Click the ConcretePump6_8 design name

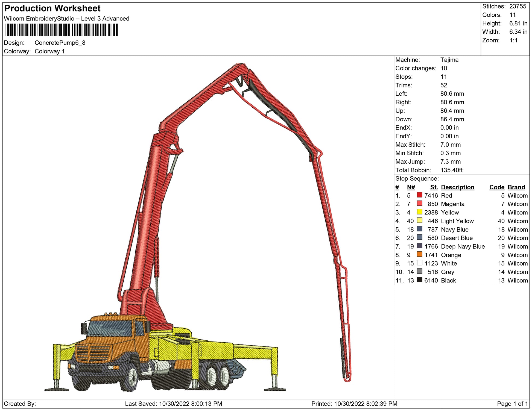(x=60, y=43)
